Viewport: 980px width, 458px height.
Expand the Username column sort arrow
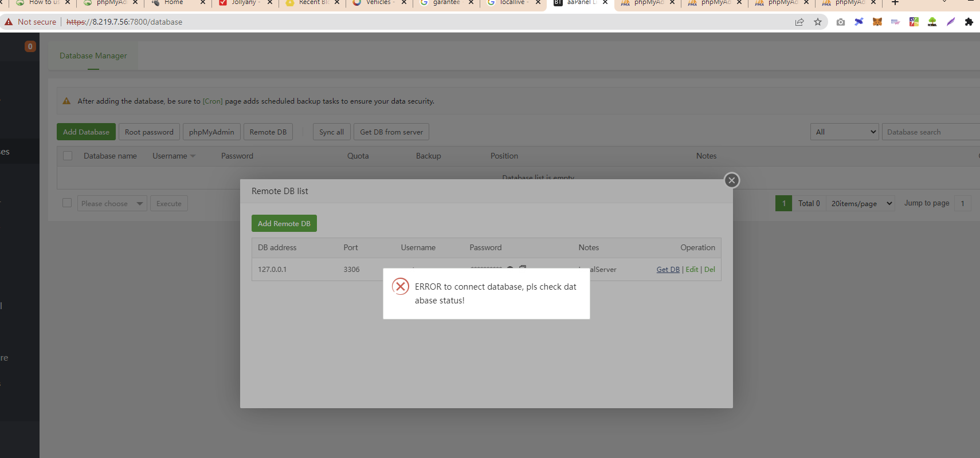point(193,156)
